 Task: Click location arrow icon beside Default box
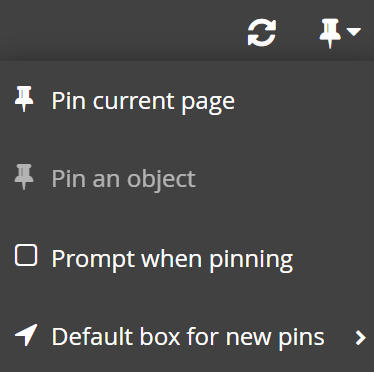point(26,335)
